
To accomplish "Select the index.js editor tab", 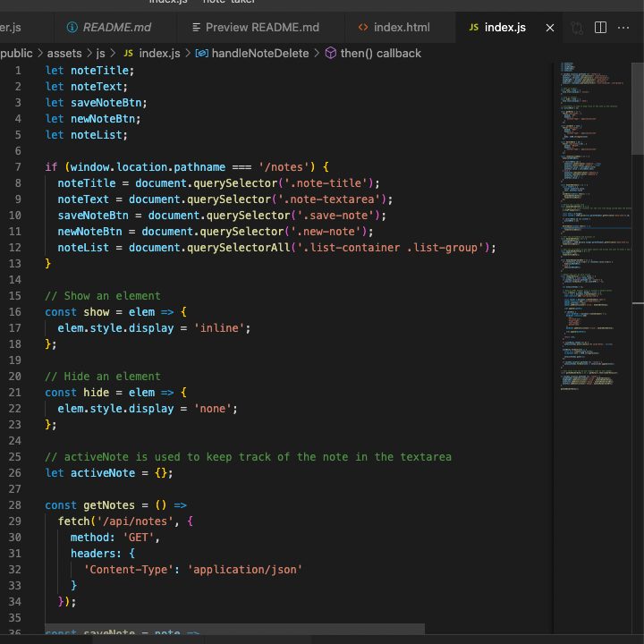I will [504, 28].
